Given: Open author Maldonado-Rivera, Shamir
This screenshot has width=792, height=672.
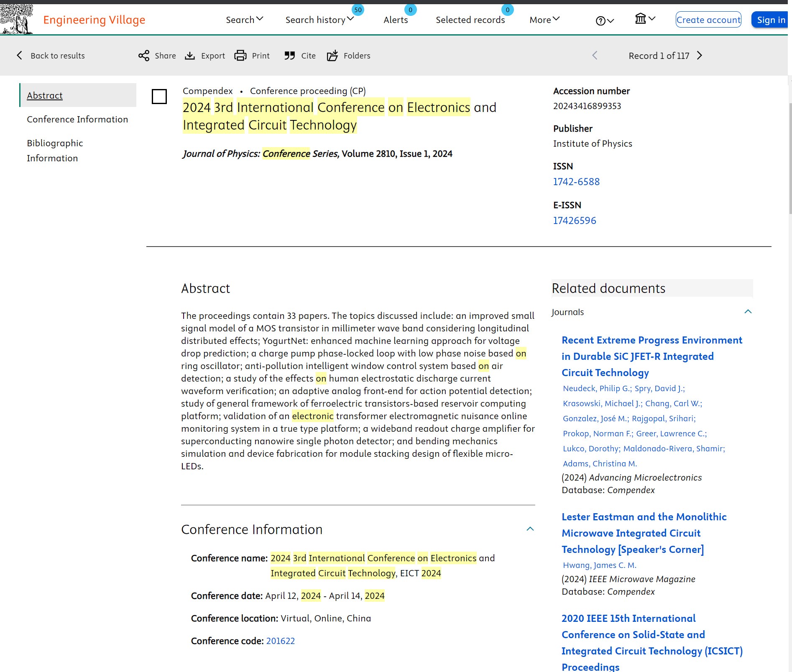Looking at the screenshot, I should pos(673,448).
